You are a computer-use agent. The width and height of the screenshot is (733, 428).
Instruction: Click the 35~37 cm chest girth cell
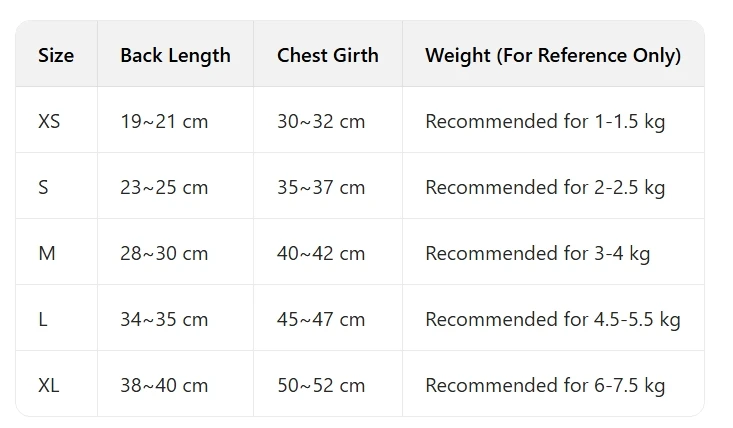tap(321, 187)
